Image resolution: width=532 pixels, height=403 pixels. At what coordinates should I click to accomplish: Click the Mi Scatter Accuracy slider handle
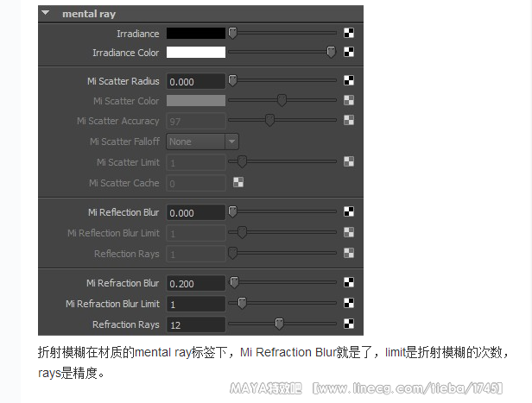click(x=269, y=120)
